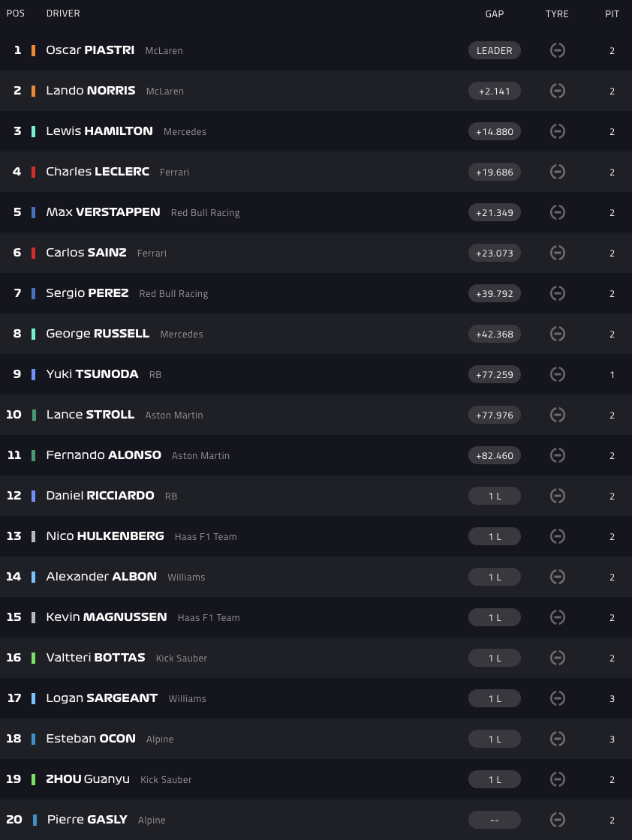Click the tyre icon for Yuki Tsunoda

[558, 374]
